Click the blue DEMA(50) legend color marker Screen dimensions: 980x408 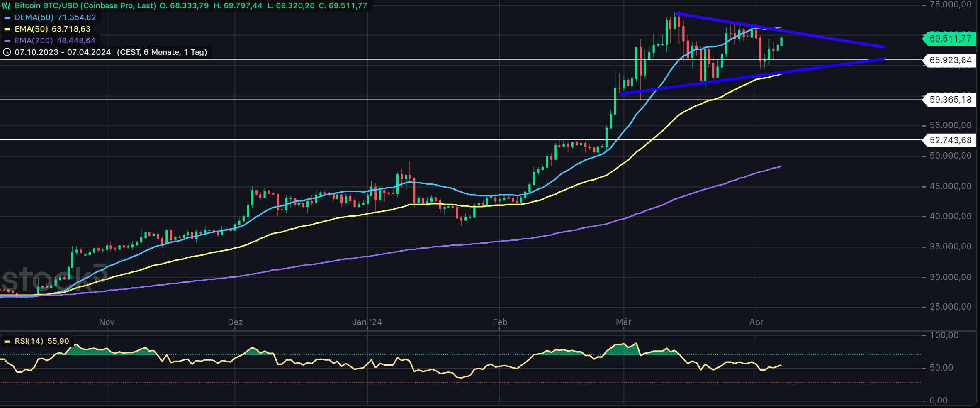(7, 17)
